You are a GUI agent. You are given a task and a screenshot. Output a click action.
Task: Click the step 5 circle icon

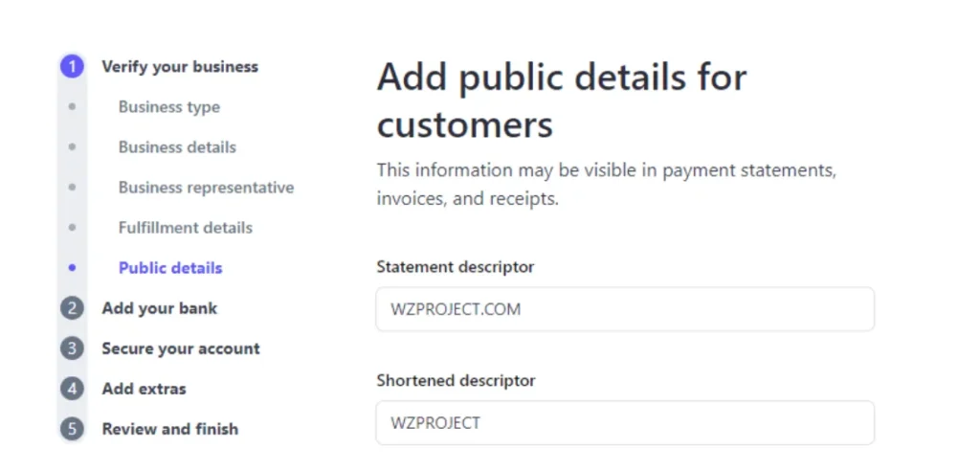[72, 429]
